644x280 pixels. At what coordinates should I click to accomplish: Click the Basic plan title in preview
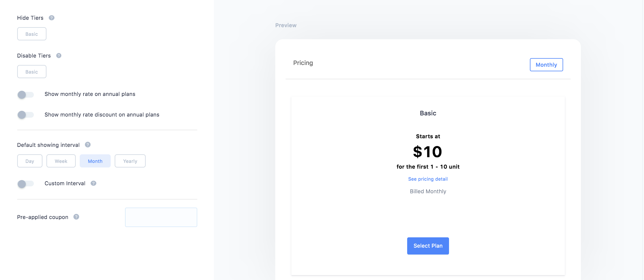[x=428, y=113]
